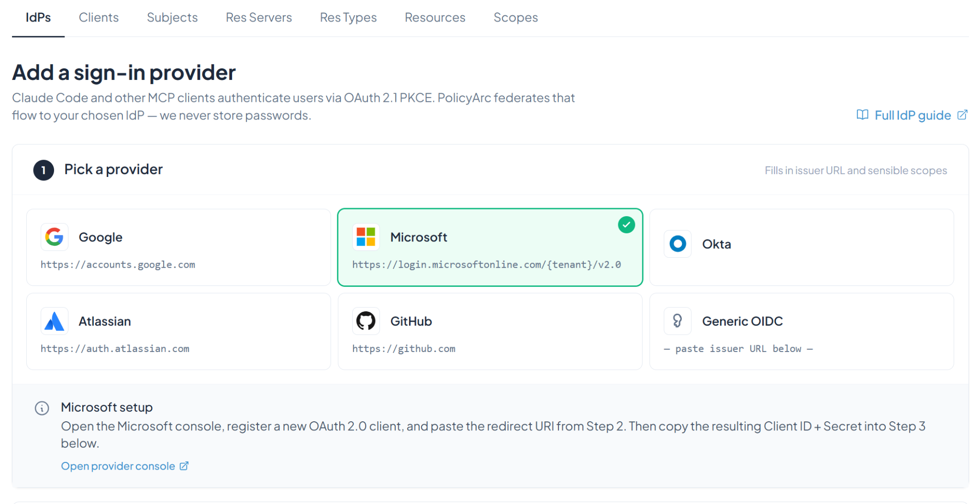The image size is (980, 504).
Task: Open the Clients tab
Action: (x=99, y=18)
